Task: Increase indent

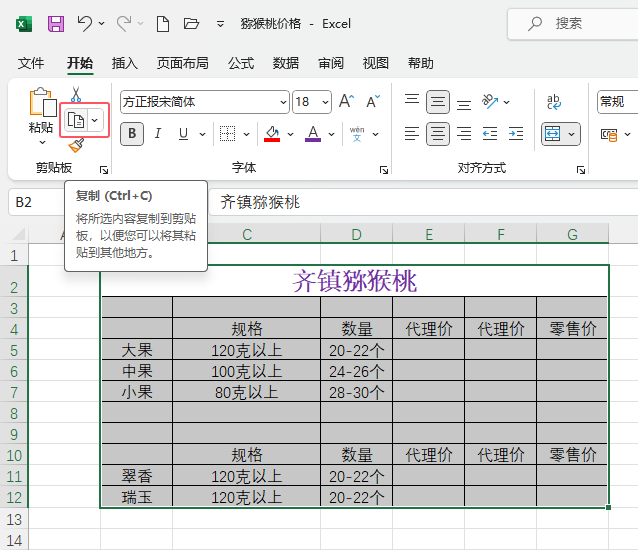Action: coord(516,133)
